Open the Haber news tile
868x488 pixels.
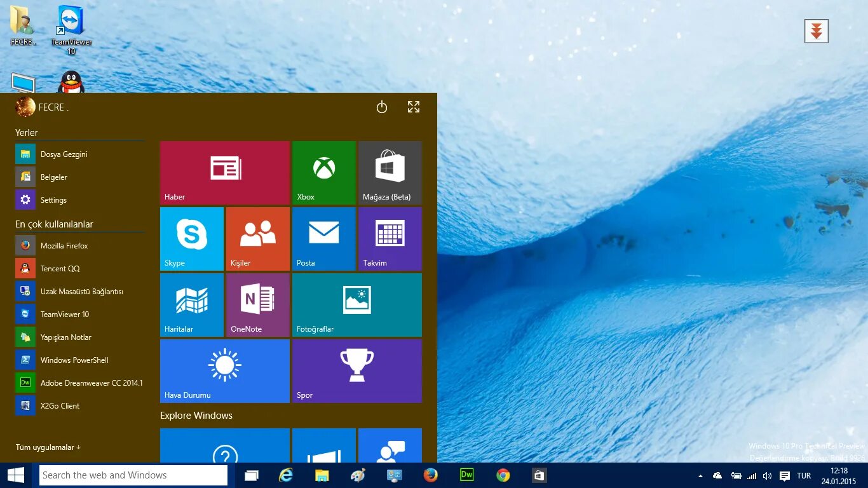point(225,173)
